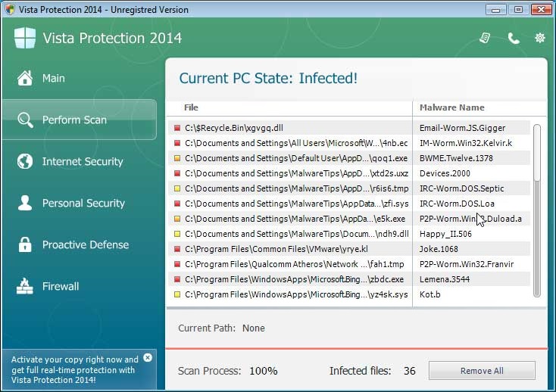Sort results by Malware Name column header

coord(451,107)
